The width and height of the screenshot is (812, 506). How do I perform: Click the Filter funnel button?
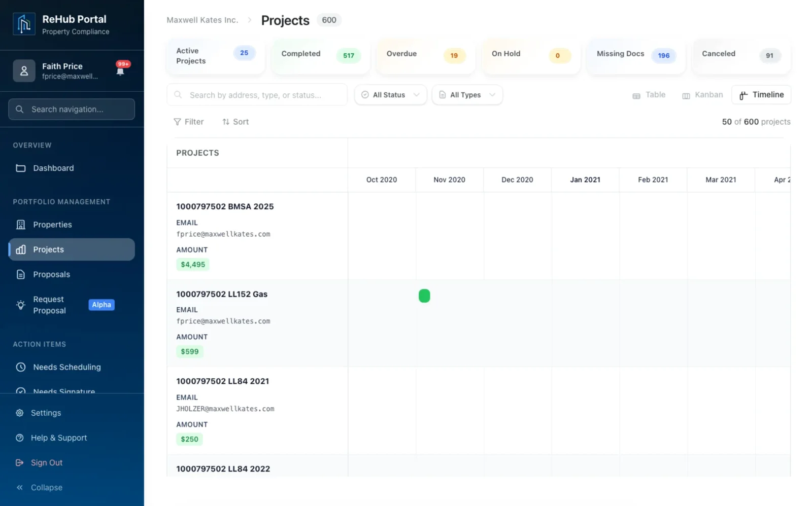[189, 122]
